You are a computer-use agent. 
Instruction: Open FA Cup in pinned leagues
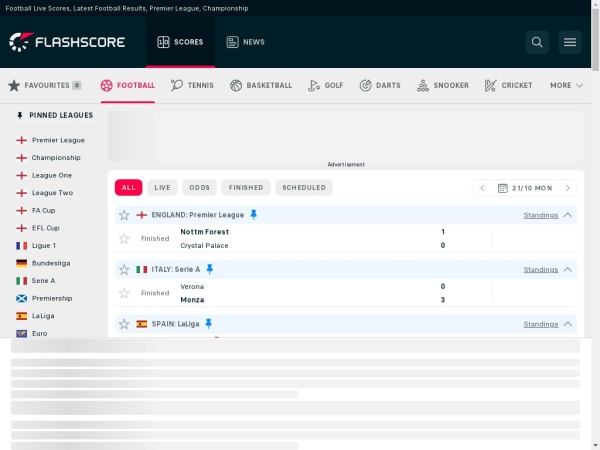coord(44,210)
